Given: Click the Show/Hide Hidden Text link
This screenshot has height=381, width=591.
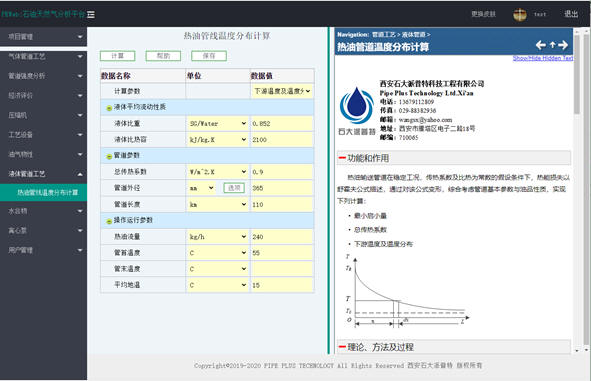Looking at the screenshot, I should (x=543, y=58).
